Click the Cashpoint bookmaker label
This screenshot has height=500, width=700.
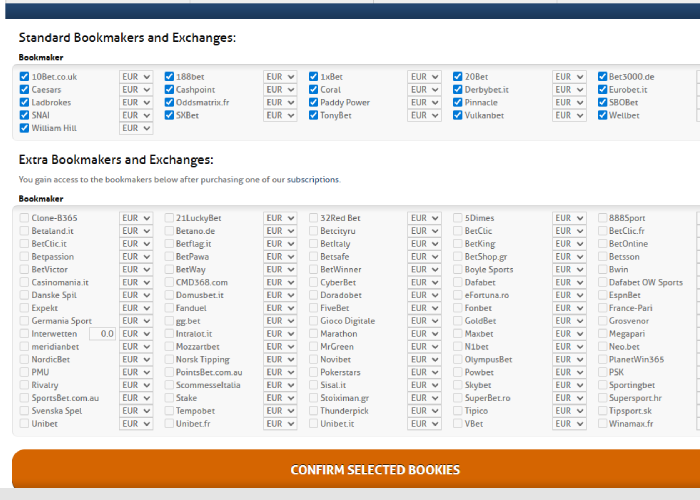point(195,90)
